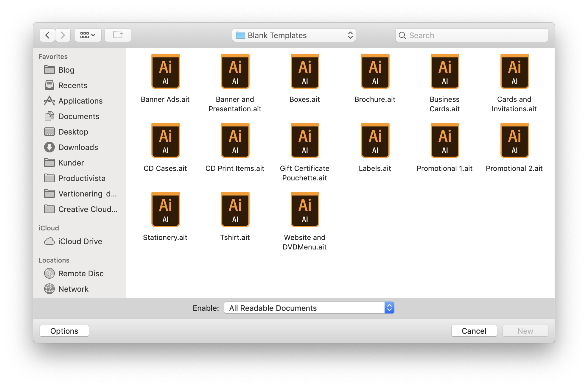Create a new folder via toolbar icon
Image resolution: width=588 pixels, height=387 pixels.
click(118, 35)
